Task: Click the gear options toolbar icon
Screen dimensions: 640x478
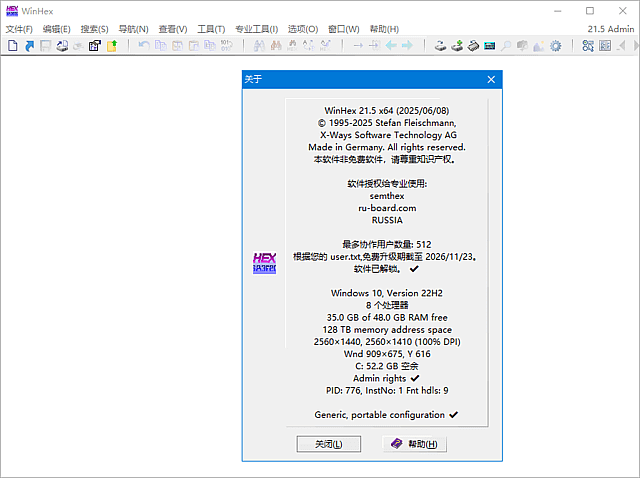Action: click(556, 45)
